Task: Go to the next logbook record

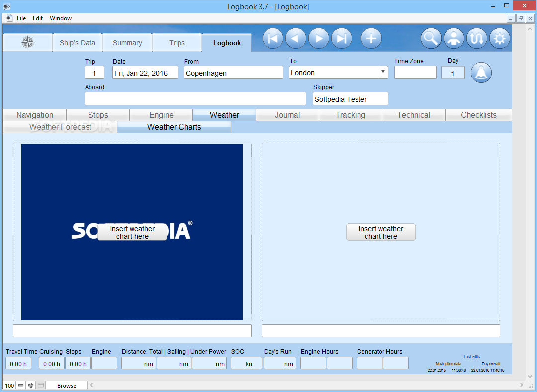Action: [319, 39]
